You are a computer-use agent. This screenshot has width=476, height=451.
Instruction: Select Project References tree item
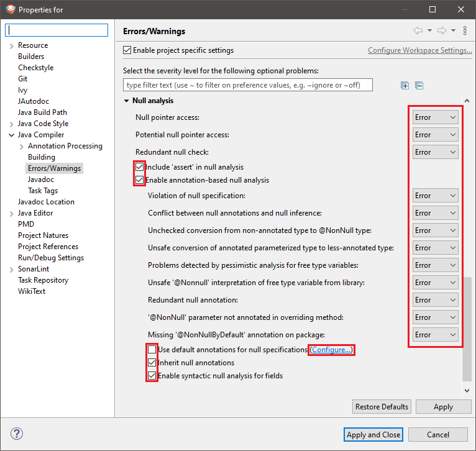click(x=48, y=247)
